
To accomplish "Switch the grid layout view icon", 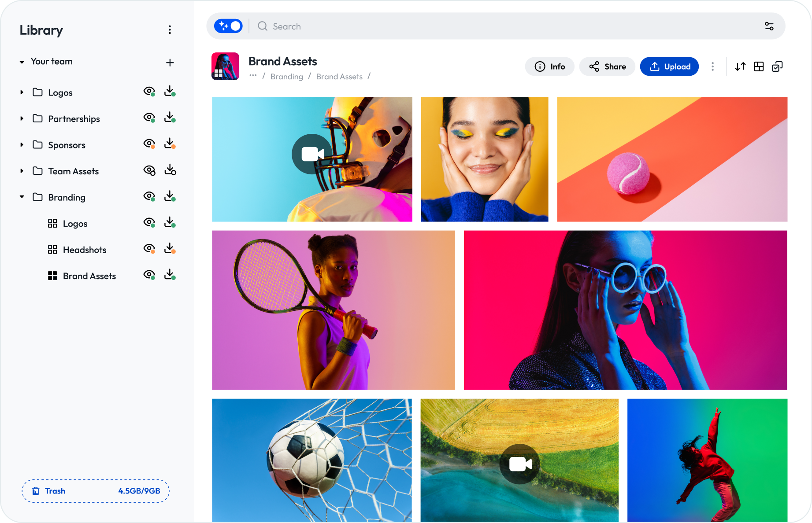I will [759, 66].
